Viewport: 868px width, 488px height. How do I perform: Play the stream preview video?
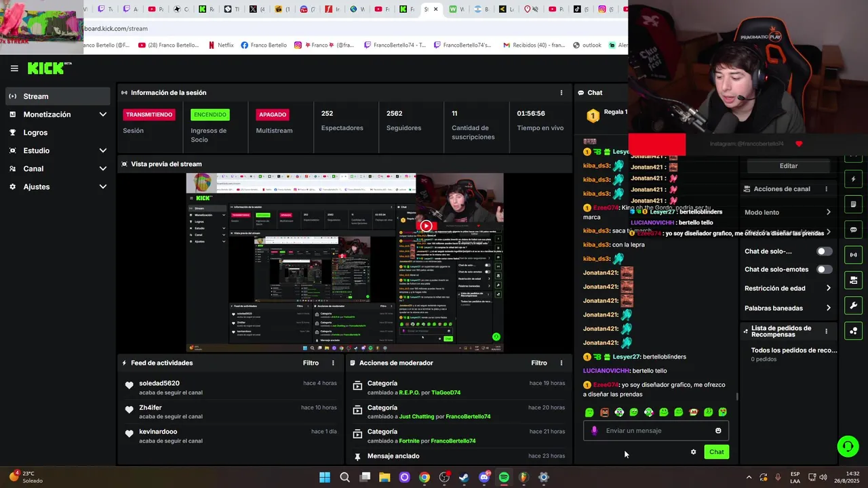pyautogui.click(x=426, y=226)
